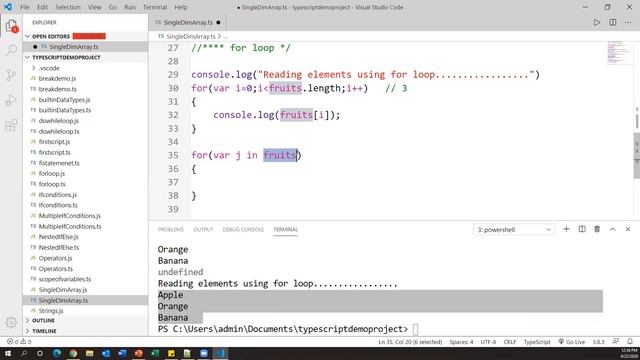640x360 pixels.
Task: Open Chrome from the taskbar
Action: point(73,353)
